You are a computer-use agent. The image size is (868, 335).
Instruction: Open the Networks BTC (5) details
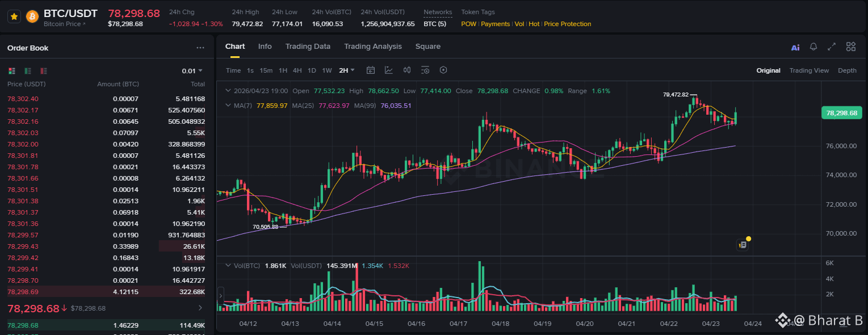click(x=435, y=24)
